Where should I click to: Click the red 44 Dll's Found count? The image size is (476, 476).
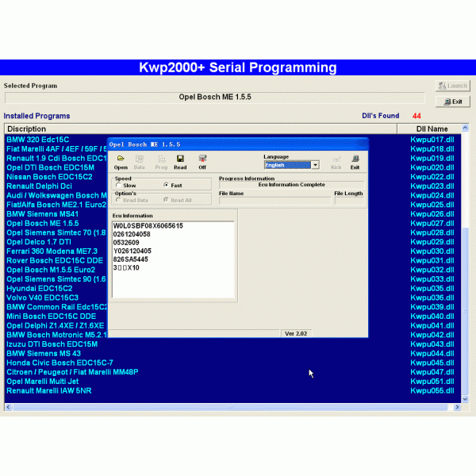[x=416, y=116]
